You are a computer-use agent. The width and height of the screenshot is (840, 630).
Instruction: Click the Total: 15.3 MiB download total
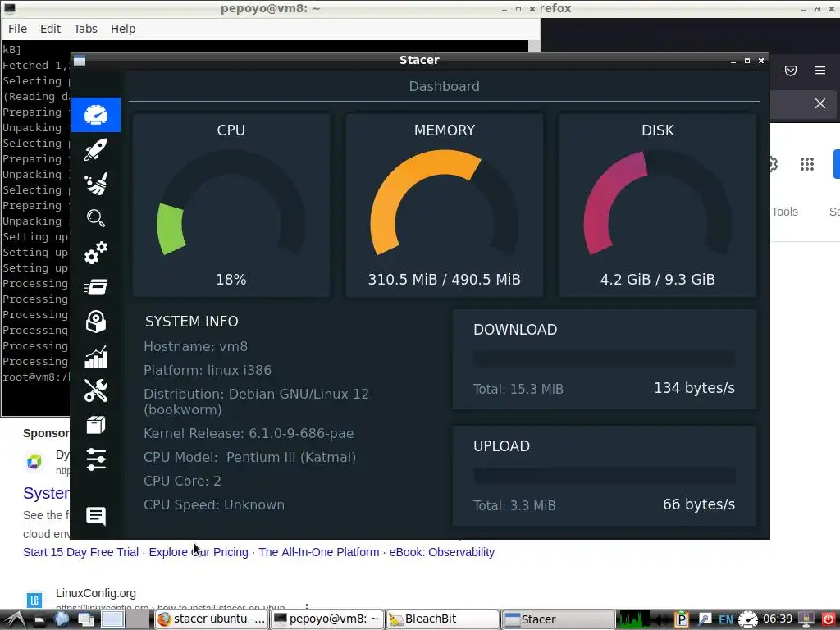pyautogui.click(x=518, y=389)
